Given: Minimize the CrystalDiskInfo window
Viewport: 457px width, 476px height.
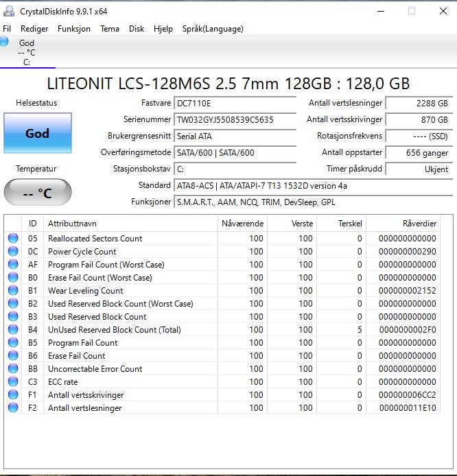Looking at the screenshot, I should point(381,11).
